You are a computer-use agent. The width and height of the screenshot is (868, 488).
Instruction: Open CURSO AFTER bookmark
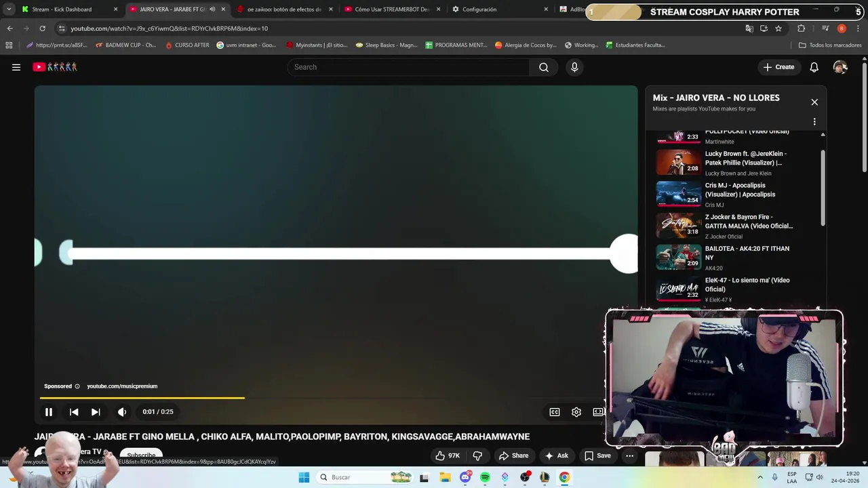pyautogui.click(x=187, y=45)
